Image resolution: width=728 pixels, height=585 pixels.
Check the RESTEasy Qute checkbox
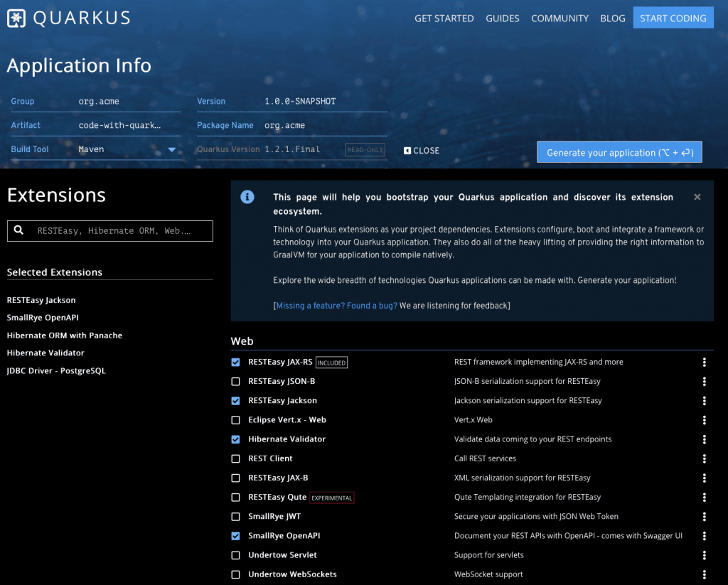[236, 498]
